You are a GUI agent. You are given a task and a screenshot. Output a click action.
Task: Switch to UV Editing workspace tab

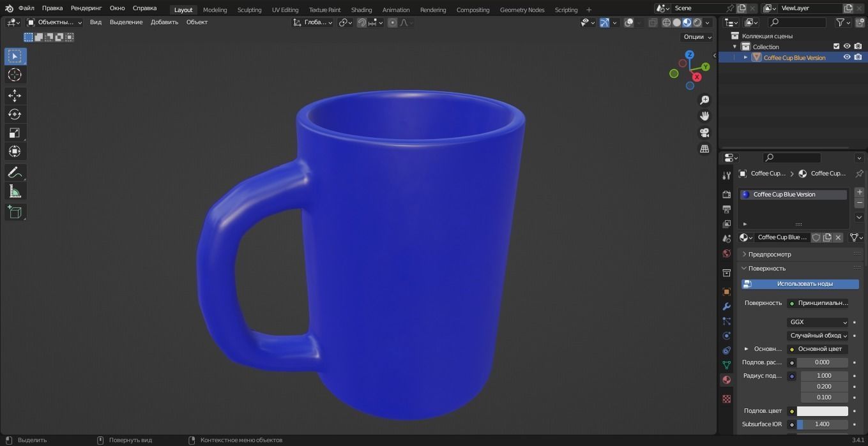(285, 10)
